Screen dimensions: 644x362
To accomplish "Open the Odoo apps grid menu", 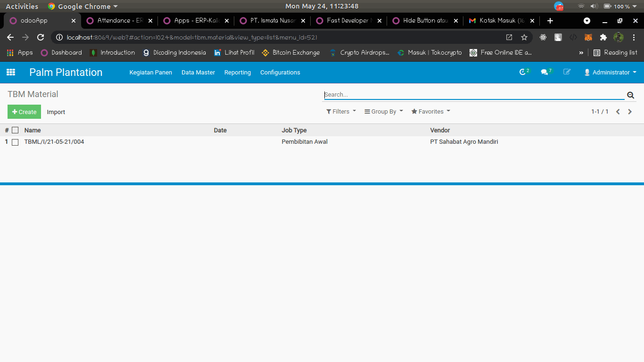I will coord(10,72).
